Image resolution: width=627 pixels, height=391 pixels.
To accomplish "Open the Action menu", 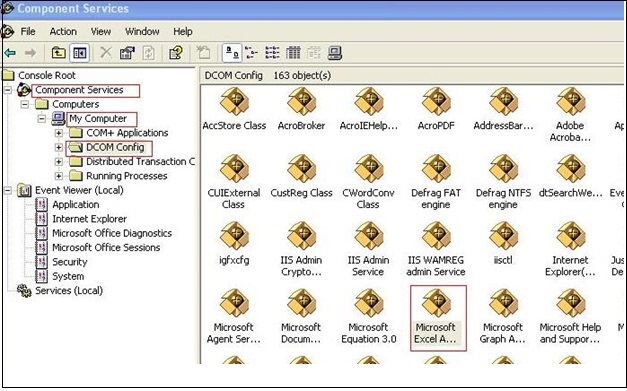I will click(x=63, y=32).
